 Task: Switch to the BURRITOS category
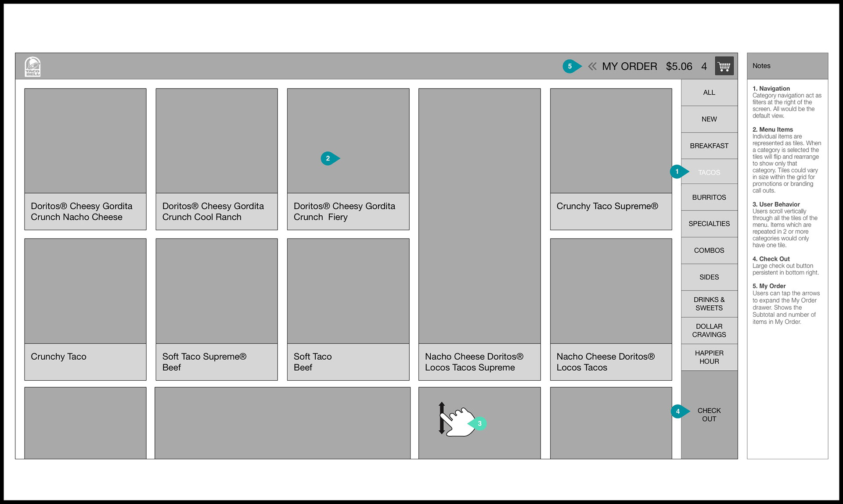[x=709, y=197]
